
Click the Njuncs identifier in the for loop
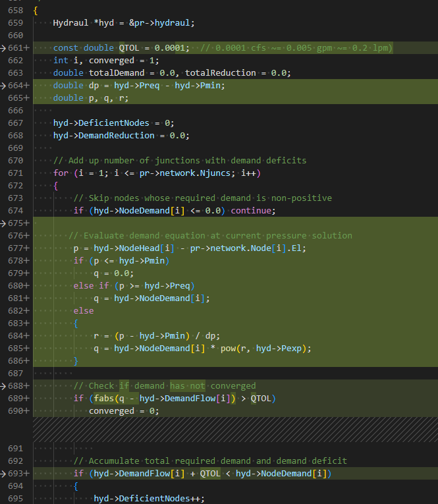[215, 173]
